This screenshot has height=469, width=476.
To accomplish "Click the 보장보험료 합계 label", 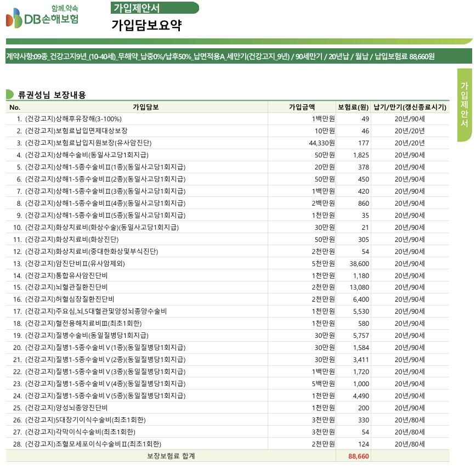I will coord(171,456).
